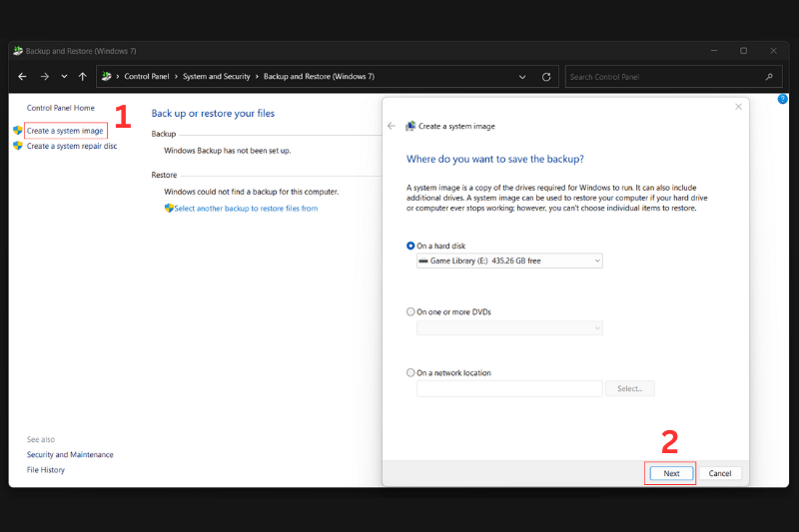The height and width of the screenshot is (532, 799).
Task: Click shield icon beside Select another backup link
Action: click(x=169, y=208)
